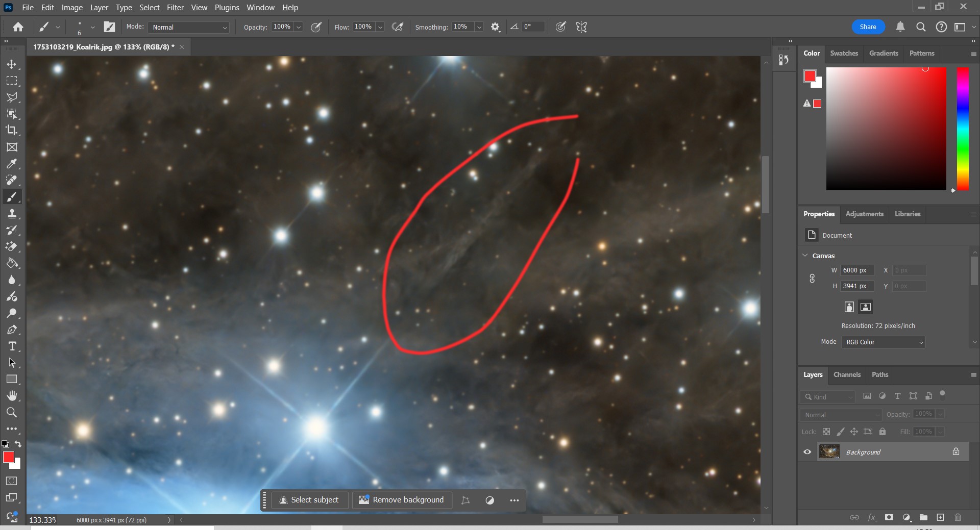Toggle the Brush Settings panel
The height and width of the screenshot is (530, 980).
(x=109, y=27)
